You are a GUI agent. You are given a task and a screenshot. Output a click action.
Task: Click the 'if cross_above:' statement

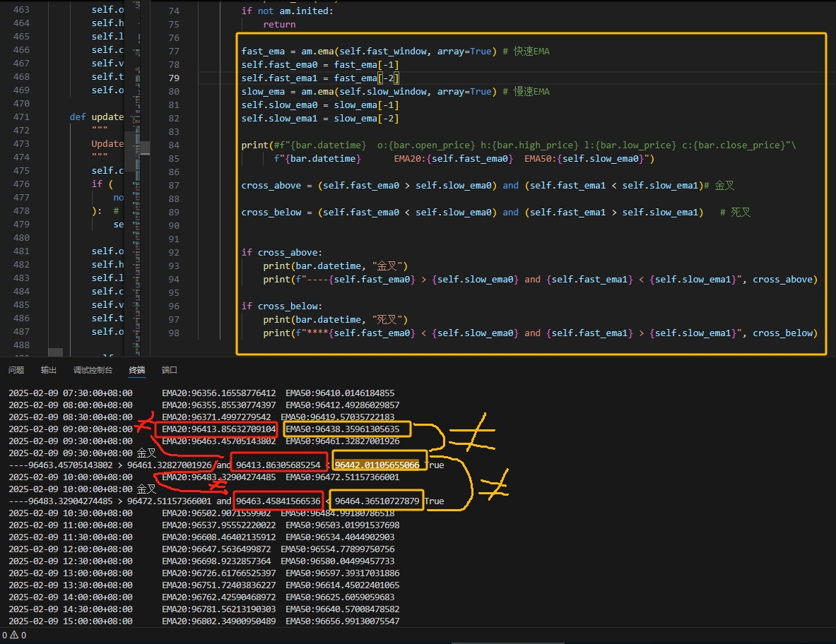[x=281, y=253]
